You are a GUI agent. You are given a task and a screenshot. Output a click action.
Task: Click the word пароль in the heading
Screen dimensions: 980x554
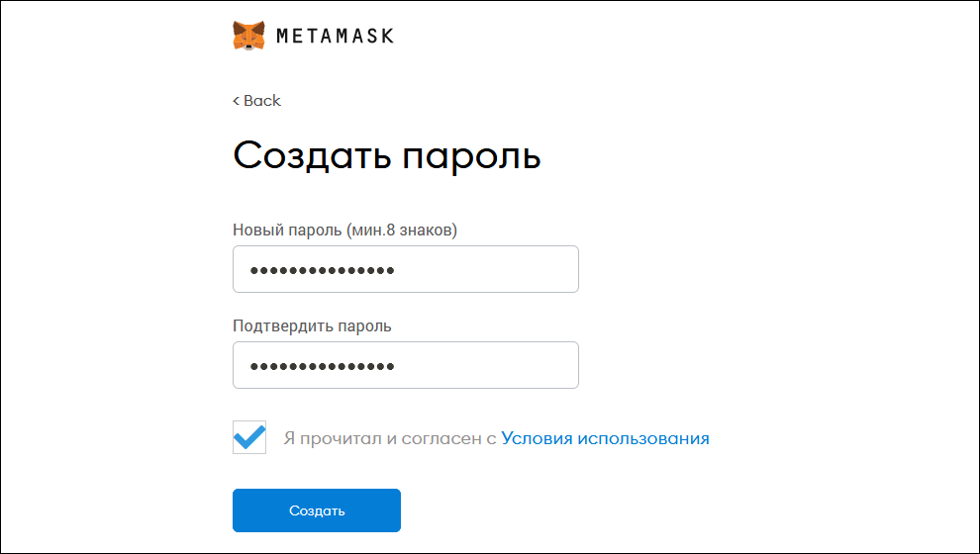pos(471,156)
